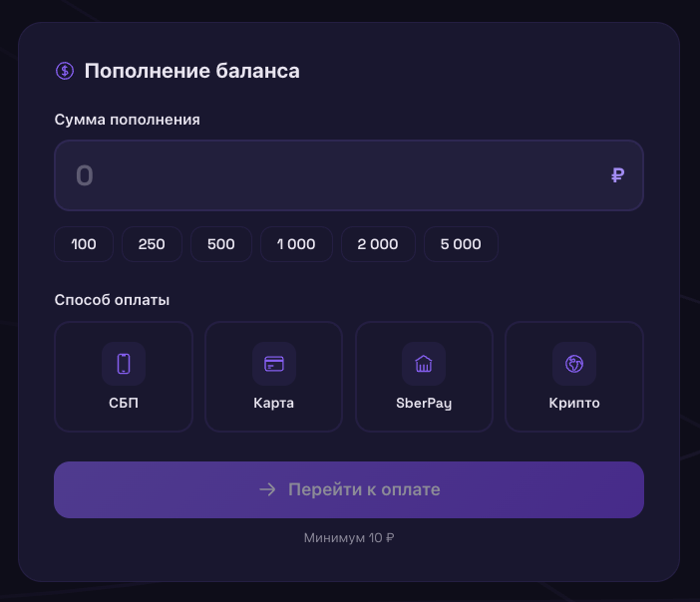Select СБП as the payment method
This screenshot has width=700, height=602.
[x=124, y=377]
